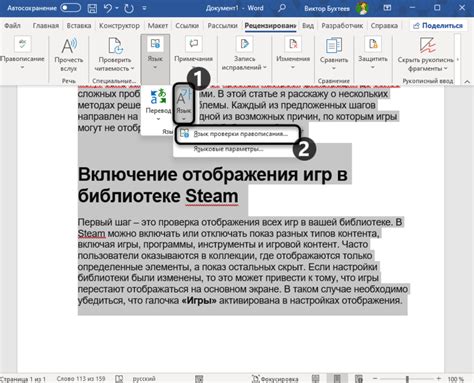
Task: Expand the Правописание dropdown arrow
Action: (22, 68)
